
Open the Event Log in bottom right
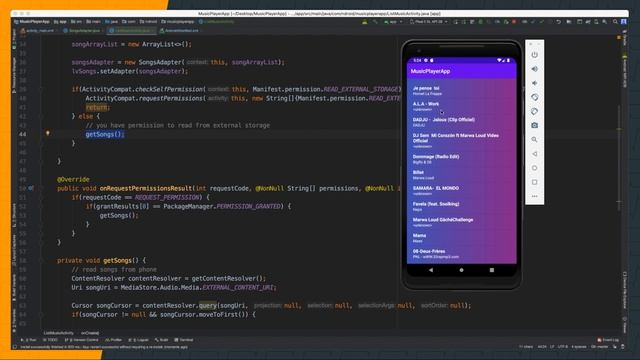[x=608, y=340]
